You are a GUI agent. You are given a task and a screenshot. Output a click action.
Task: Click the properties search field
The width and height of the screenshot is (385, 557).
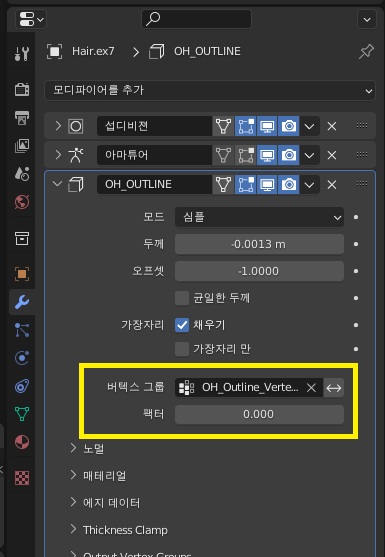(196, 19)
